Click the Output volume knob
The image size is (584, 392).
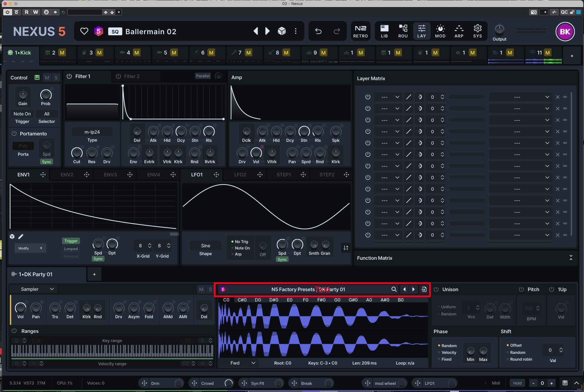click(x=499, y=29)
